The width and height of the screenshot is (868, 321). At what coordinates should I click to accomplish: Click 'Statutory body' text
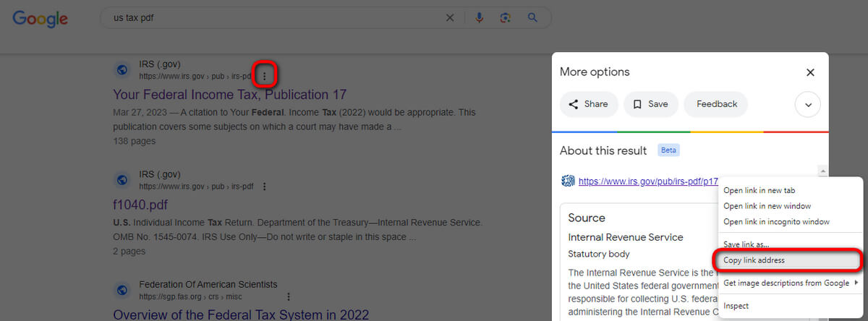point(599,254)
